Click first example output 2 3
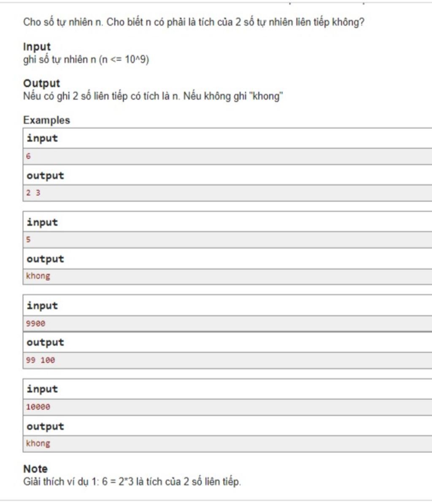Image resolution: width=432 pixels, height=504 pixels. (x=33, y=193)
